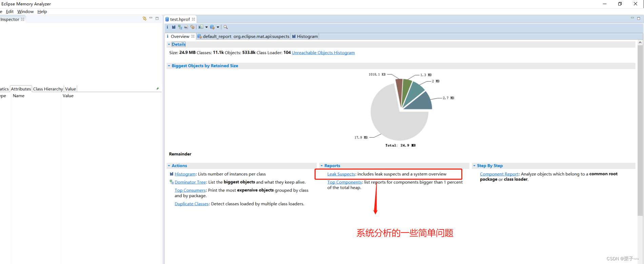Click the overview vertical scrollbar
Viewport: 644px width, 264px height.
[x=640, y=130]
